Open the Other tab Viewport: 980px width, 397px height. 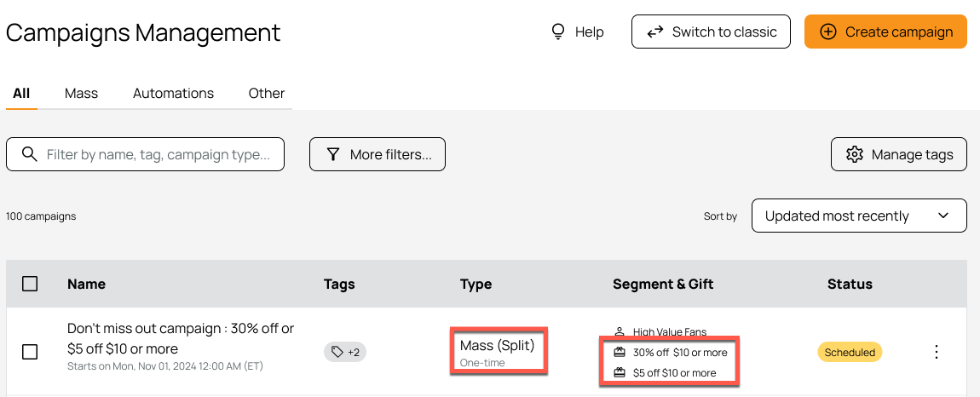coord(267,93)
